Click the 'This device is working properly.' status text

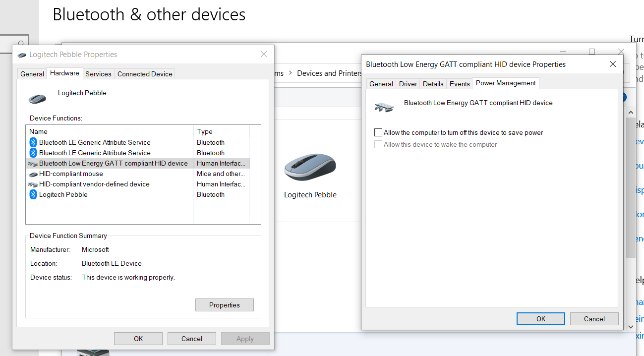click(x=128, y=277)
